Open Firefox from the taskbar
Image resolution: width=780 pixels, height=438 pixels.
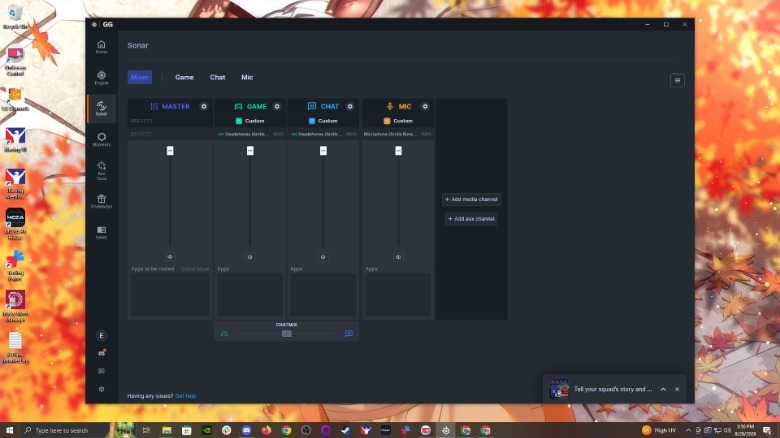click(266, 430)
